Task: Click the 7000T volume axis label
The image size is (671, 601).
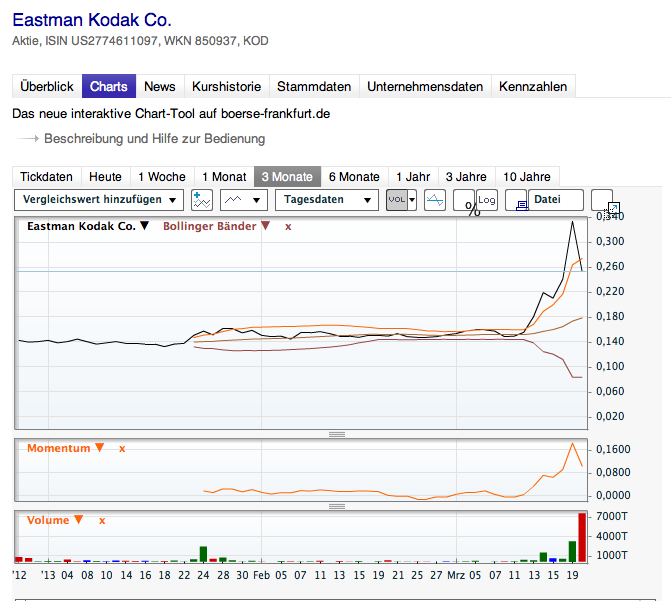Action: point(612,516)
